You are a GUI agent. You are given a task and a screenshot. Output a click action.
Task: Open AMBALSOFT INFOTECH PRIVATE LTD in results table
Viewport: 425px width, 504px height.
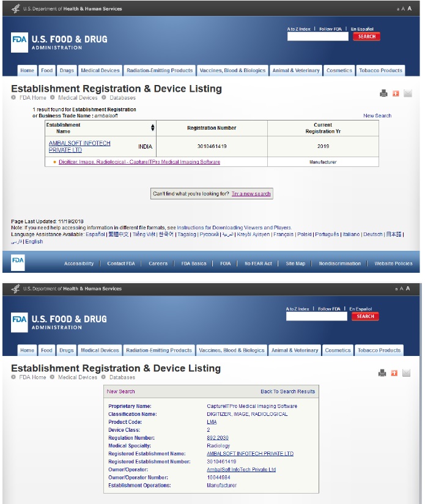click(79, 146)
